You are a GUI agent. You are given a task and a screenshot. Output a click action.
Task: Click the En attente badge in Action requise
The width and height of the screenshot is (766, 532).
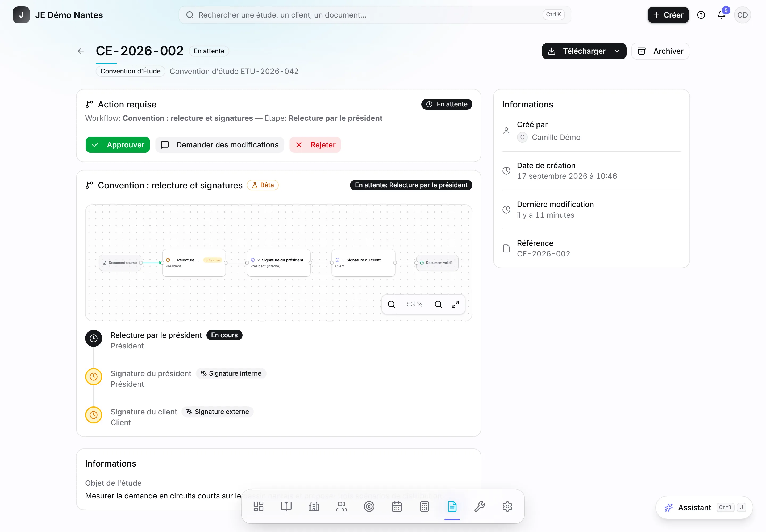447,104
